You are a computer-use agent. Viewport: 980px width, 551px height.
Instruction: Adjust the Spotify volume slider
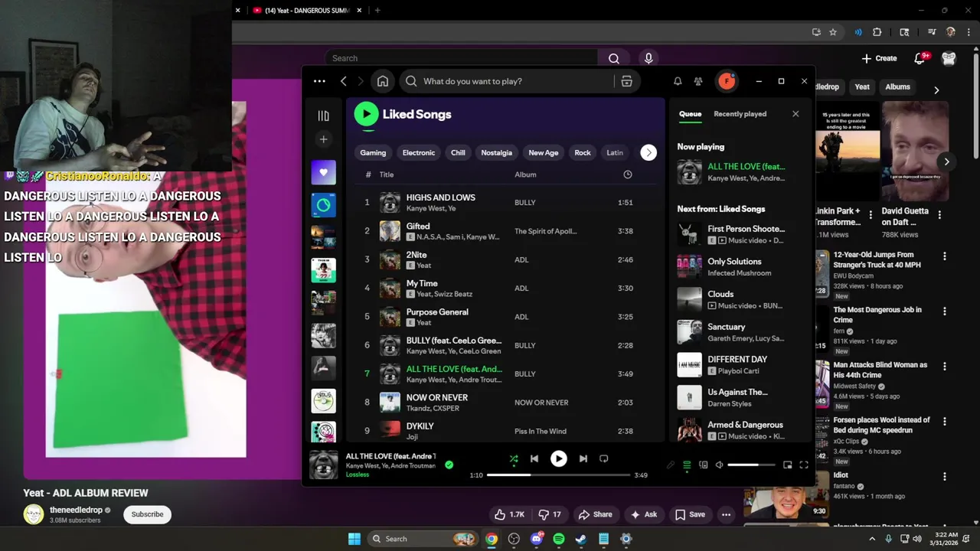point(750,465)
